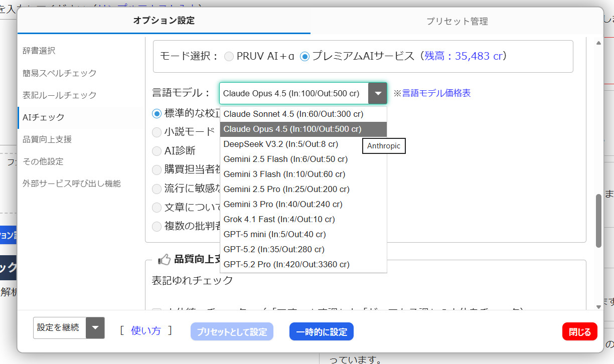Click the 使い方 help link
614x364 pixels.
click(x=145, y=330)
